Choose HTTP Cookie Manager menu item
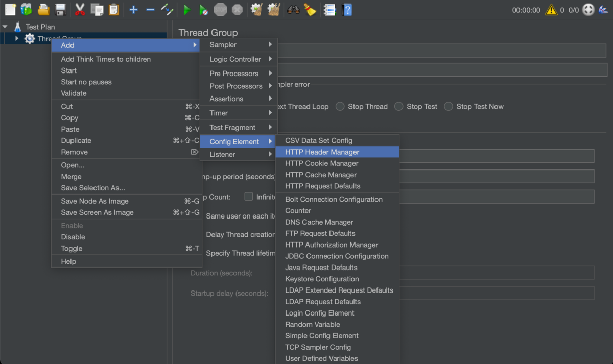Viewport: 613px width, 364px height. (x=337, y=163)
